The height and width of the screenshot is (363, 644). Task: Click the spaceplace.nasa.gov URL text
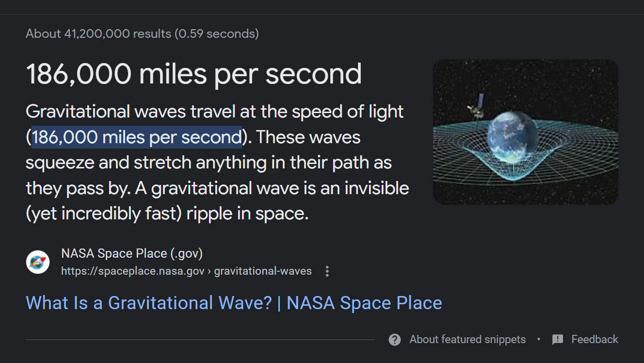click(x=132, y=271)
